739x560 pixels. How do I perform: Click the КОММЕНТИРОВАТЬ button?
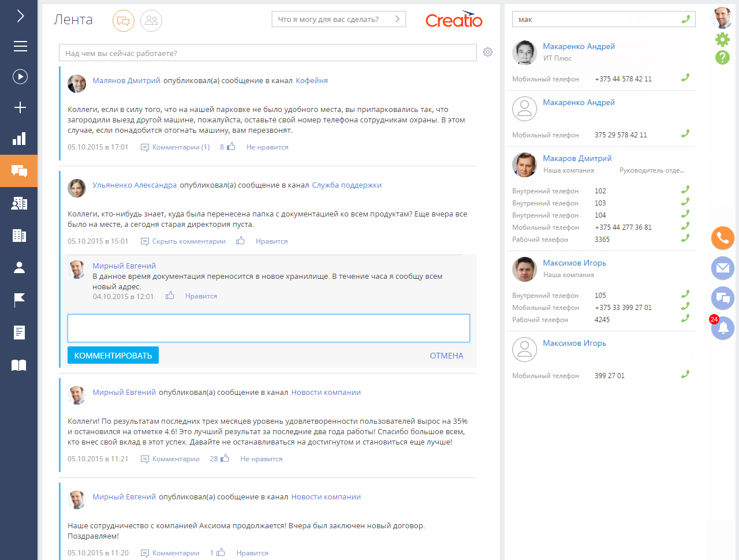pyautogui.click(x=113, y=356)
